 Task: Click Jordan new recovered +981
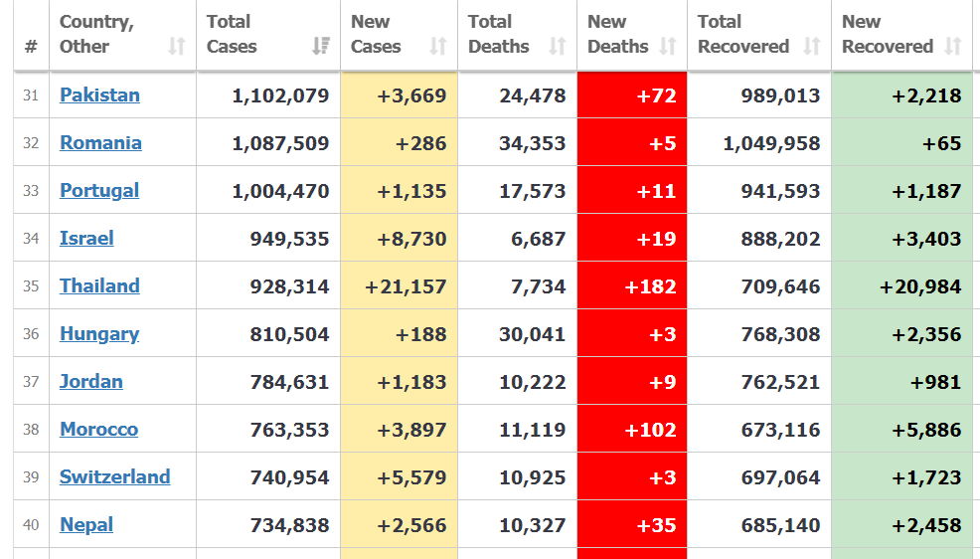coord(935,382)
